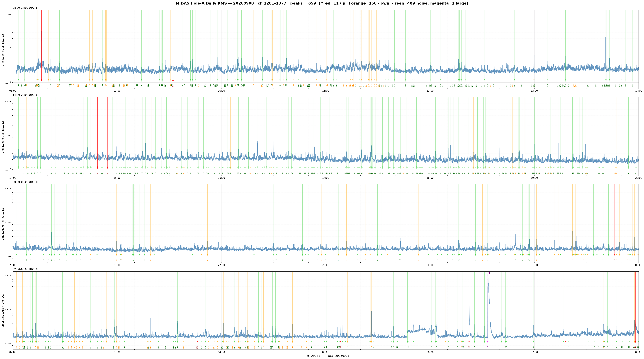Click the 09:00 time tick label
Screen dimensions: 644x359
[x=117, y=91]
